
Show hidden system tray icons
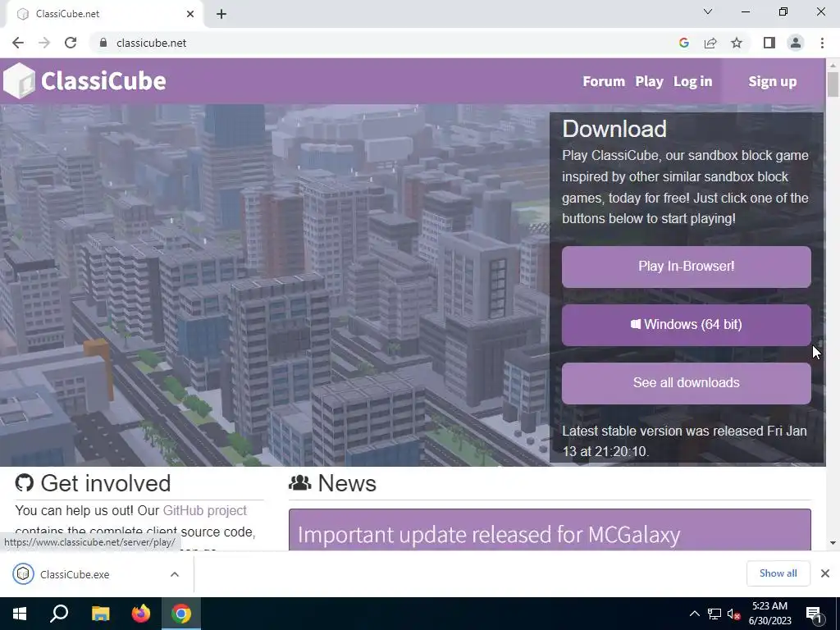point(694,614)
